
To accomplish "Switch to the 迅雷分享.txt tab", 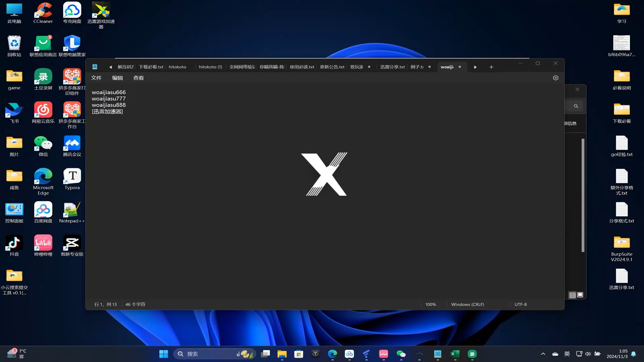I will pyautogui.click(x=392, y=67).
